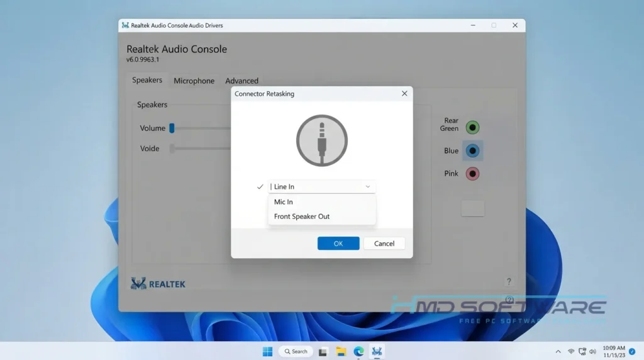644x360 pixels.
Task: Click the display tray icon beside Wi-Fi
Action: click(x=582, y=351)
